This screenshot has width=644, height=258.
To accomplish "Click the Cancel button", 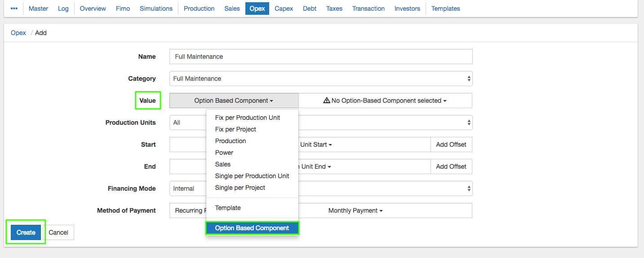I will (x=58, y=232).
